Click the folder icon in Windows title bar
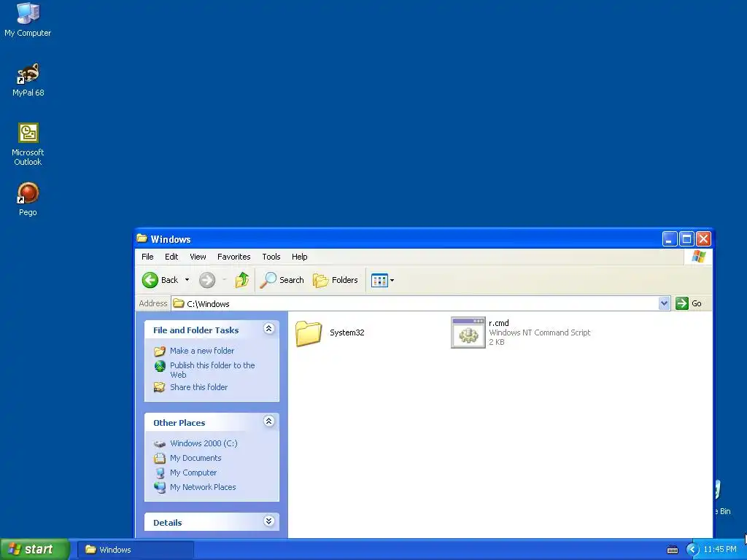747x560 pixels. tap(142, 238)
